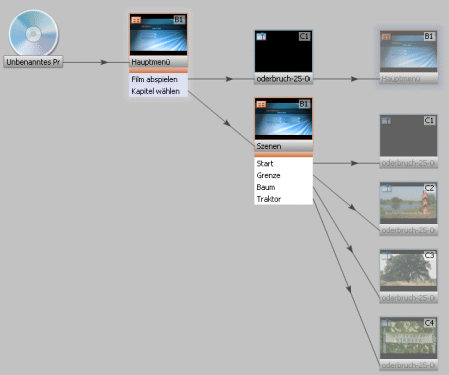449x375 pixels.
Task: Select the disc project icon
Action: point(33,33)
